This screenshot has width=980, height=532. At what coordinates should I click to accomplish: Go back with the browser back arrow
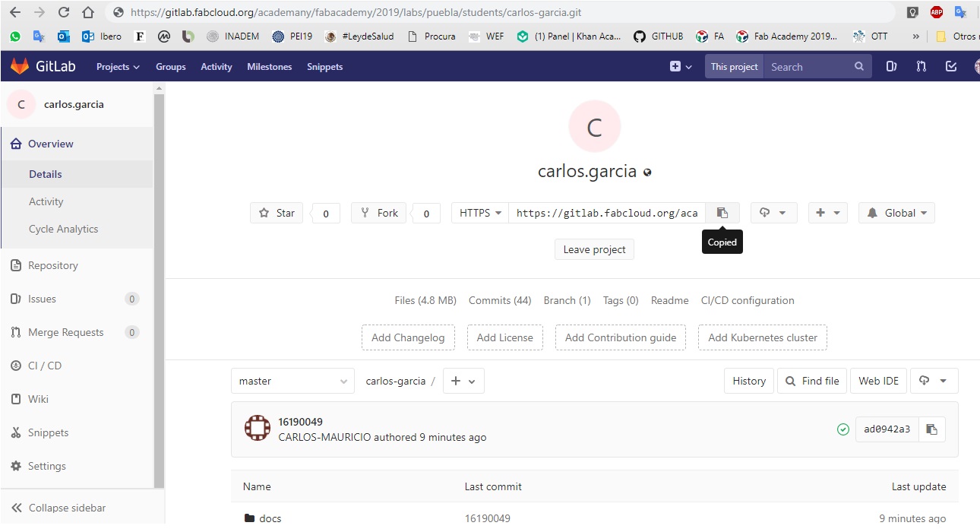coord(15,12)
